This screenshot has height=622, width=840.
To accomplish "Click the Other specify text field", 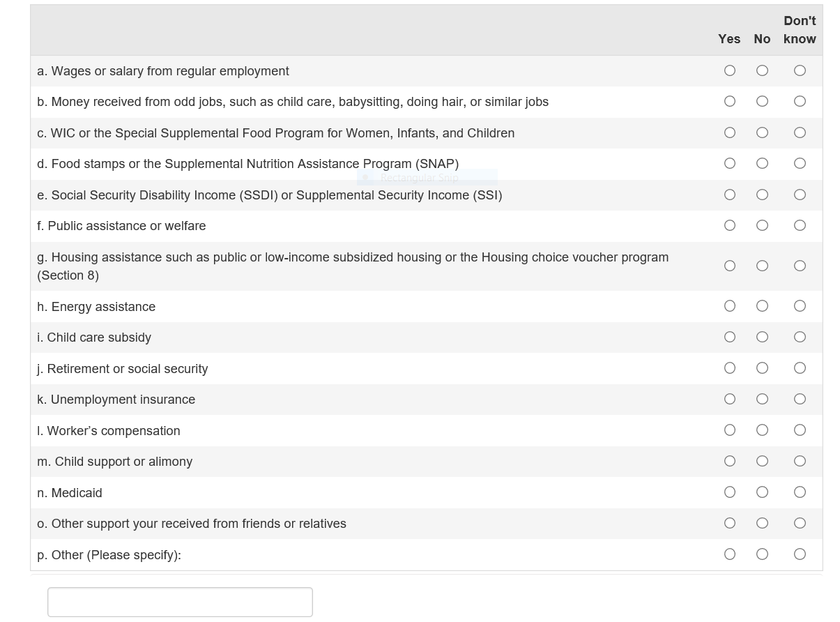I will 180,602.
